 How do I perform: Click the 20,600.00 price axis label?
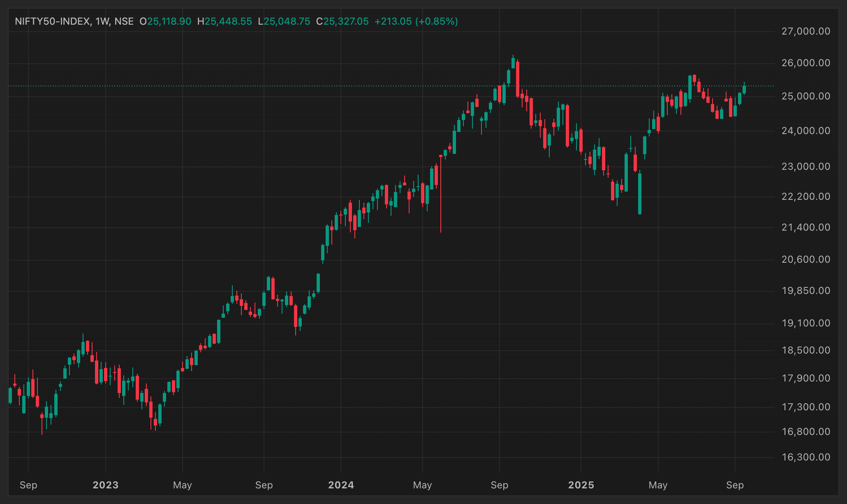(806, 259)
